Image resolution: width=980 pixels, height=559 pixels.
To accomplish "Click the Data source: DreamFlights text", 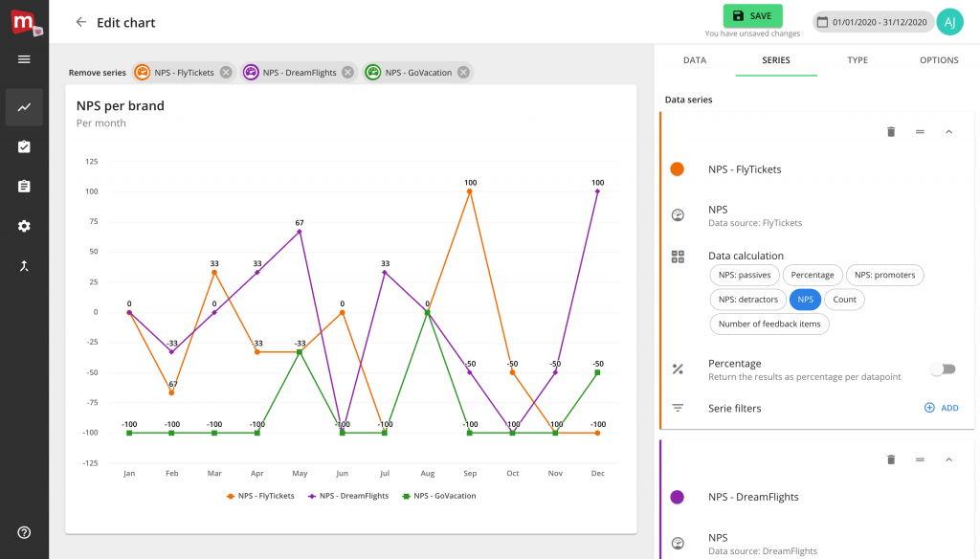I will coord(763,551).
